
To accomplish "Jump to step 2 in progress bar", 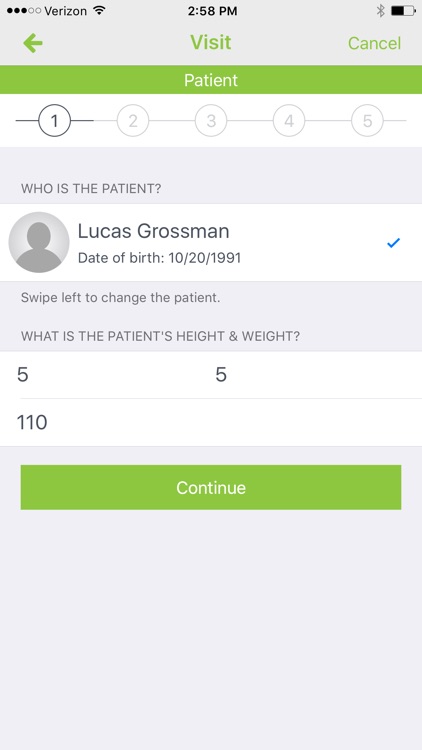I will [133, 121].
